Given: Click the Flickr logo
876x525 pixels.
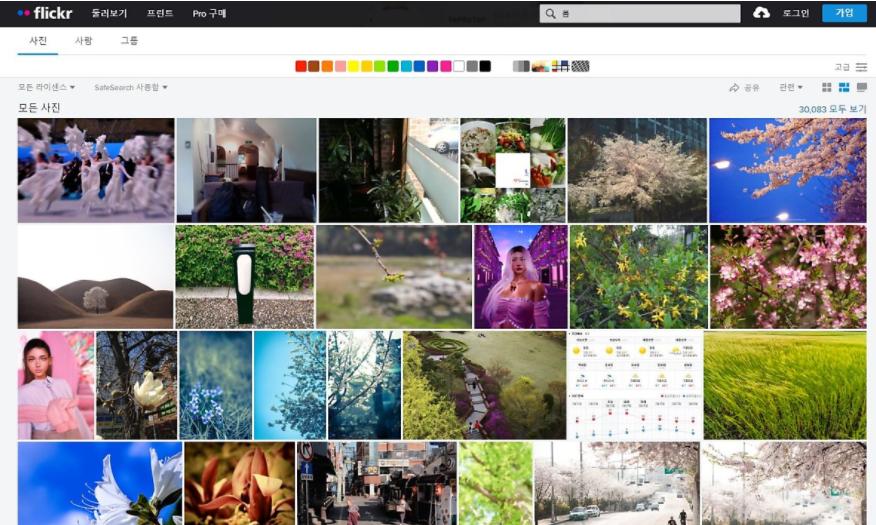Looking at the screenshot, I should point(45,13).
